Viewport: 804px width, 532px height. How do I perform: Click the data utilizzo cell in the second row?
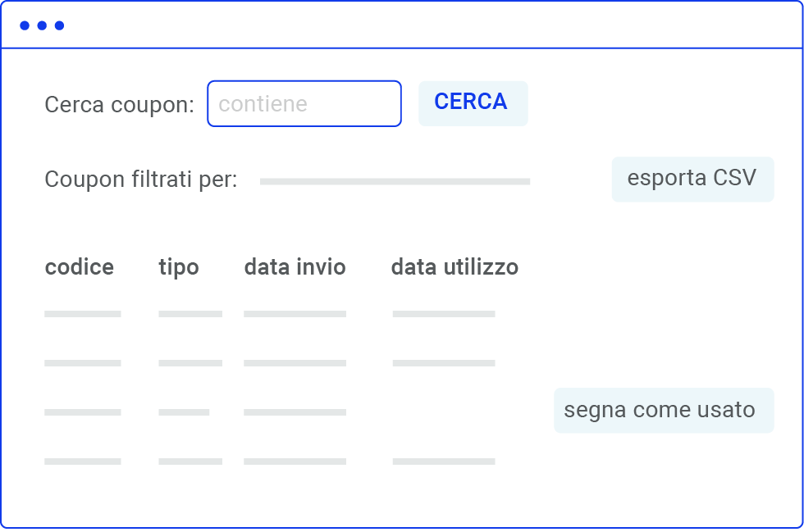click(444, 363)
